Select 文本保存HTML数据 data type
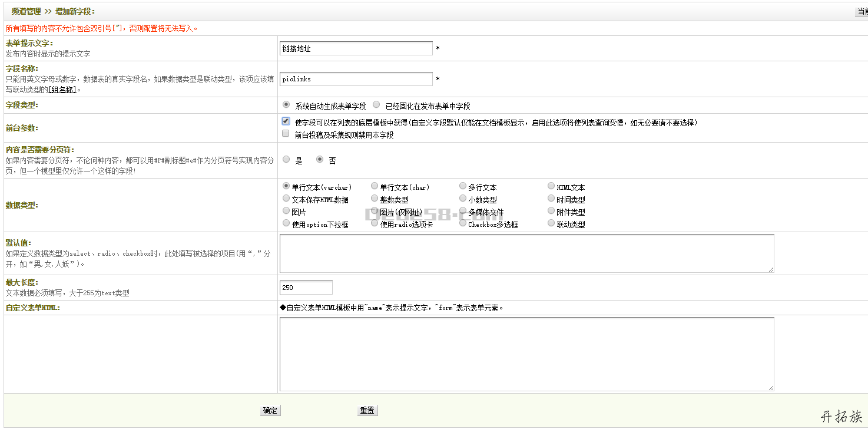Screen dimensions: 868x429 pyautogui.click(x=286, y=199)
